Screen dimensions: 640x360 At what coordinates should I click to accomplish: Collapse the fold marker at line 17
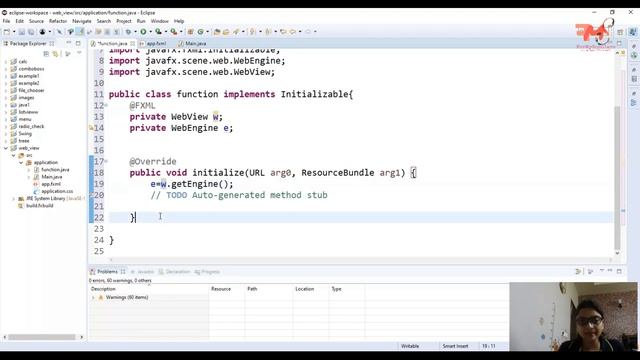point(106,162)
